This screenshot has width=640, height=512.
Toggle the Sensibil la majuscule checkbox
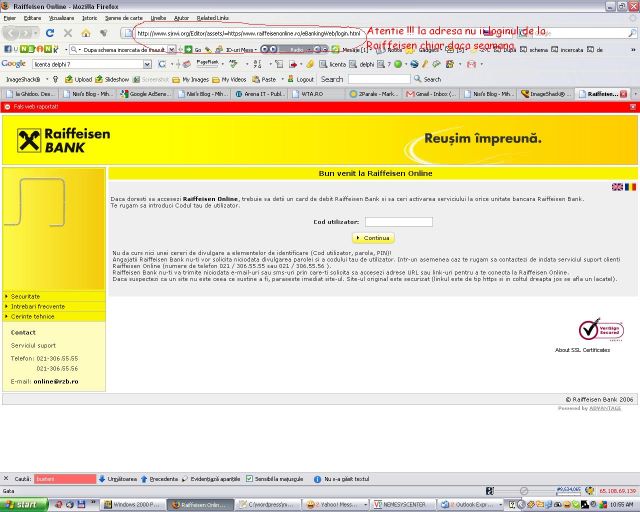point(249,479)
